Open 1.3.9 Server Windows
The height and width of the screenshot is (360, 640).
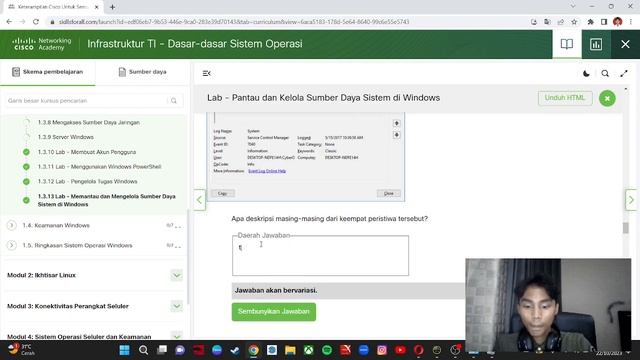pos(66,137)
